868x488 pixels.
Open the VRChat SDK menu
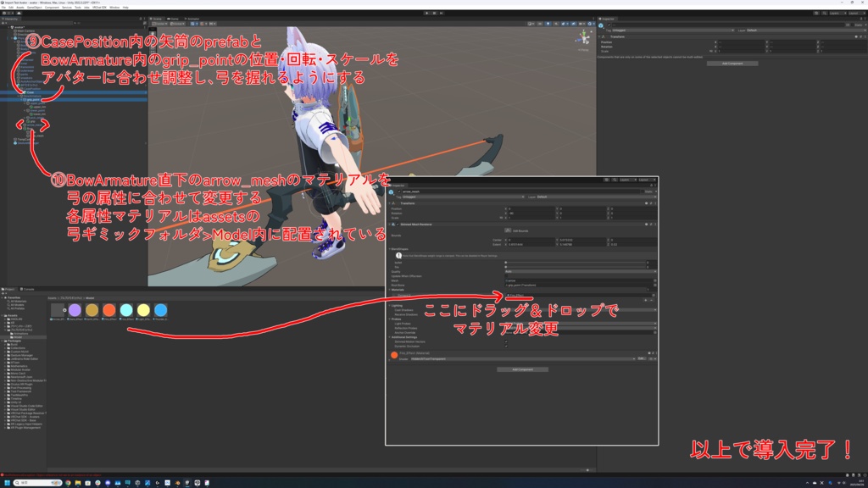click(99, 8)
